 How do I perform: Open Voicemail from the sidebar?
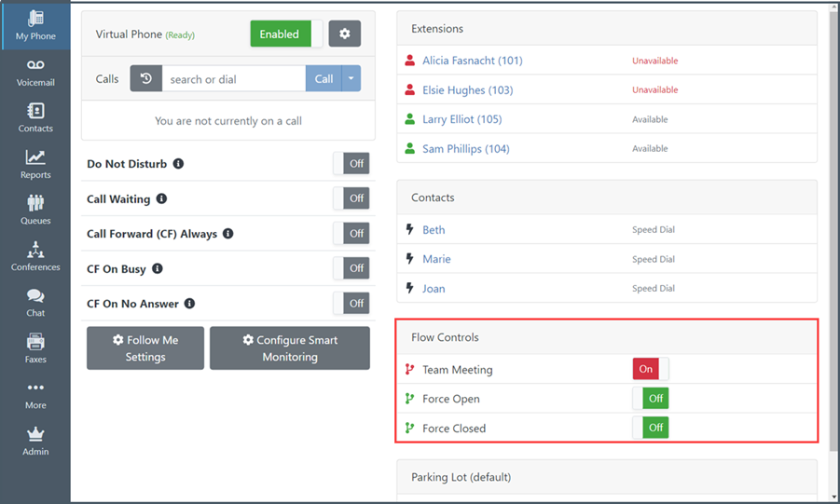[35, 72]
